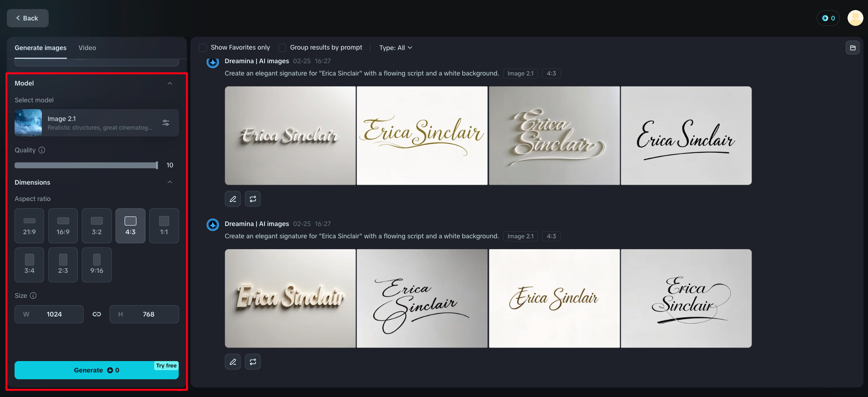Switch to the Video tab
This screenshot has height=397, width=868.
(87, 48)
